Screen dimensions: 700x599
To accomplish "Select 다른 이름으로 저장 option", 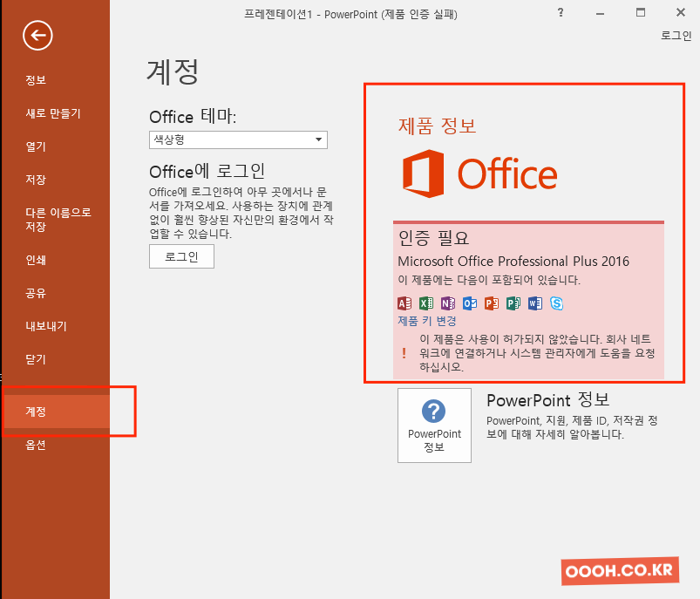I will point(58,220).
